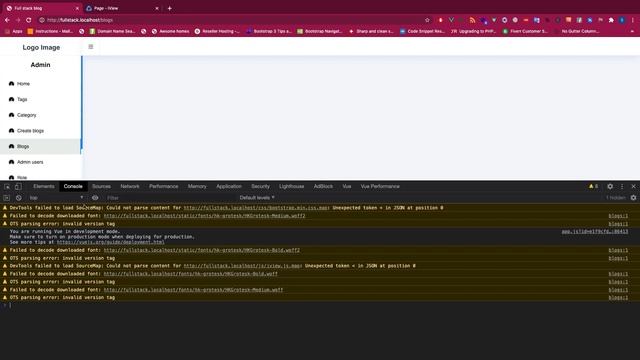The height and width of the screenshot is (360, 640).
Task: Open DevTools customize three-dot menu
Action: (622, 186)
